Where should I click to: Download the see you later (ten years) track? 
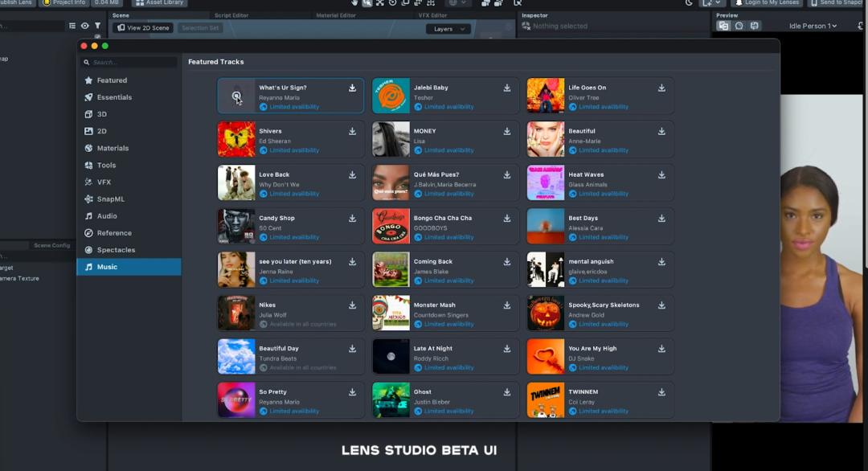point(352,262)
